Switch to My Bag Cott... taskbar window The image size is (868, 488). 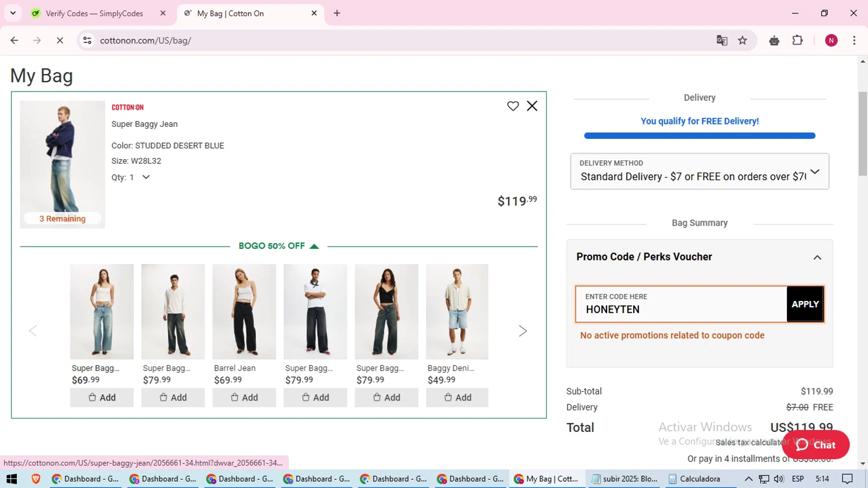tap(546, 479)
